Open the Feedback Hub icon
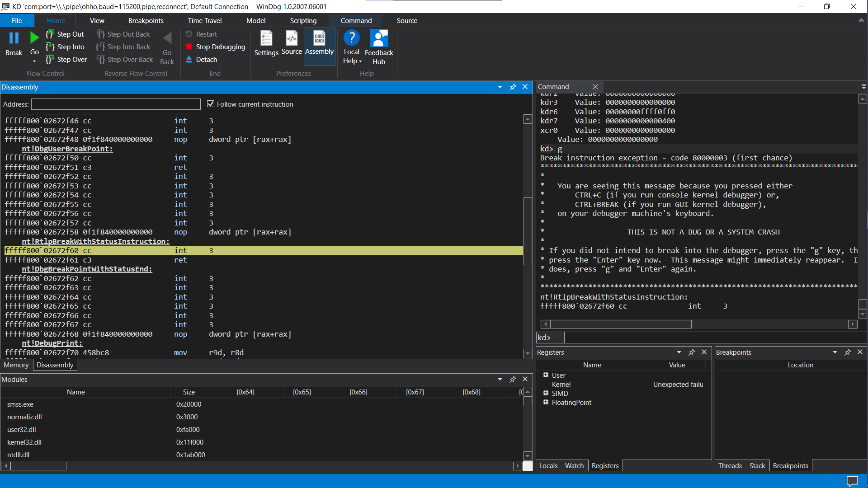The width and height of the screenshot is (868, 488). click(379, 45)
